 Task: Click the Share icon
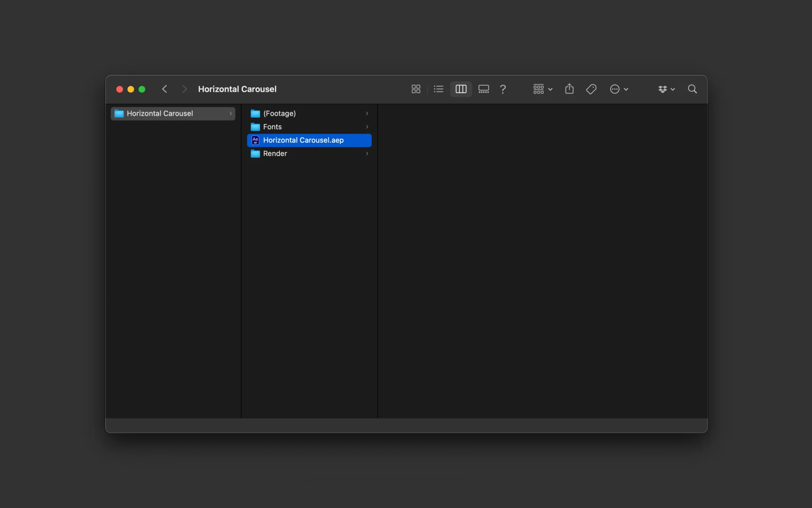tap(569, 89)
